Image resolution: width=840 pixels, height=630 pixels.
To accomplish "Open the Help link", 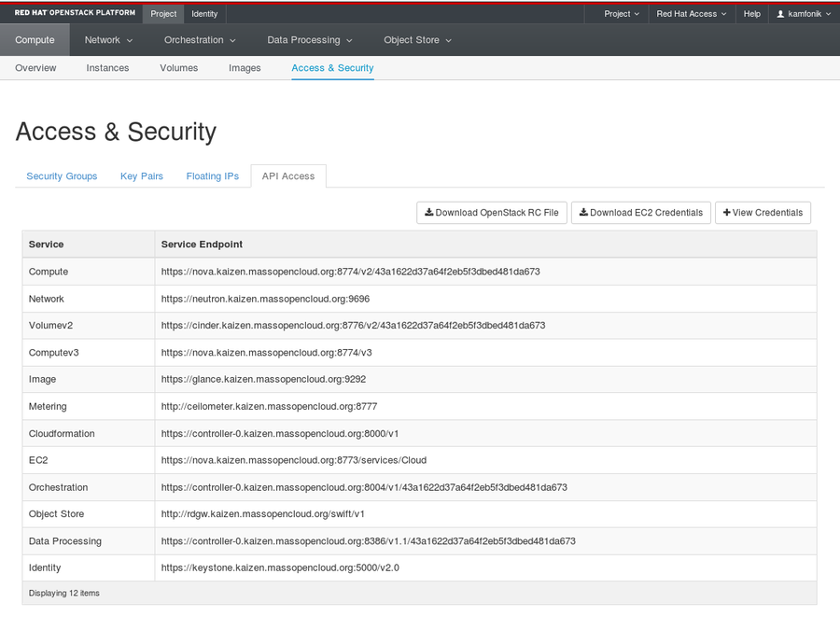I will (751, 14).
